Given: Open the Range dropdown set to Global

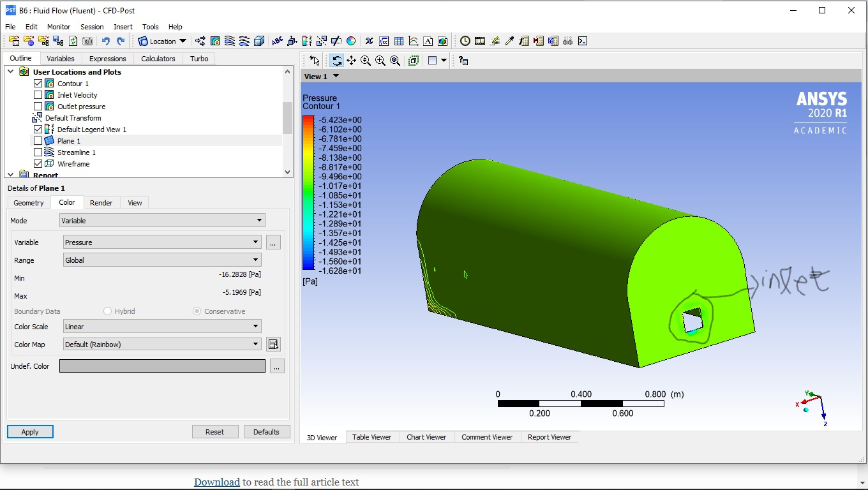Looking at the screenshot, I should pos(162,260).
